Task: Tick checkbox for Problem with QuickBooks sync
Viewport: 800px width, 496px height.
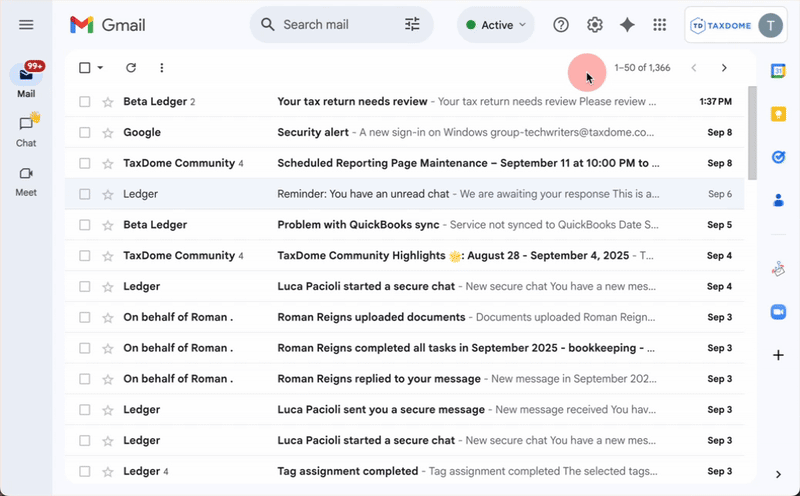Action: coord(85,225)
